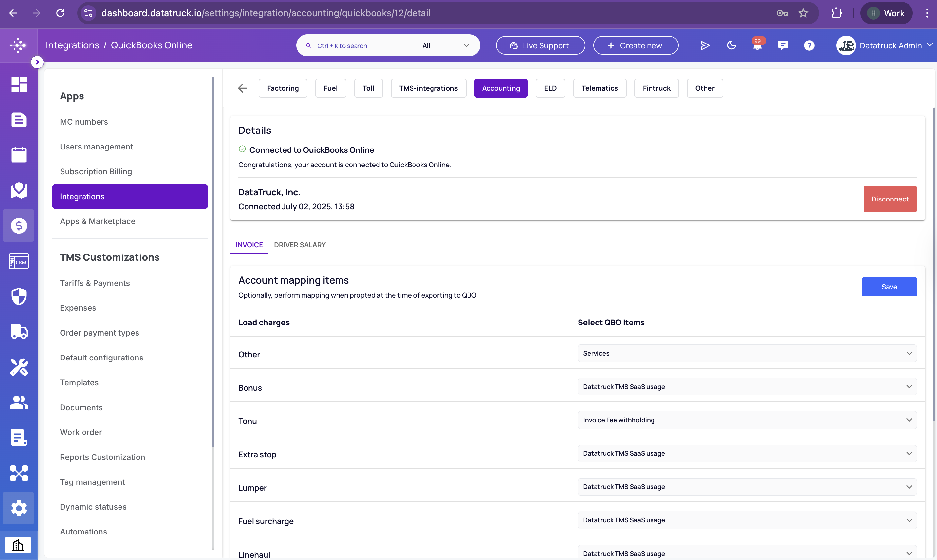The image size is (937, 560).
Task: Open the people users icon in sidebar
Action: click(x=19, y=402)
